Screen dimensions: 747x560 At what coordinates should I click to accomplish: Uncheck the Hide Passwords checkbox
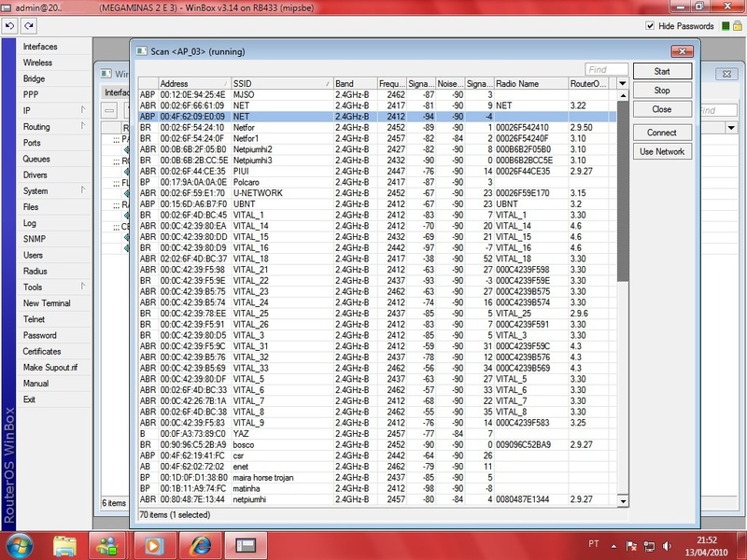[x=651, y=26]
